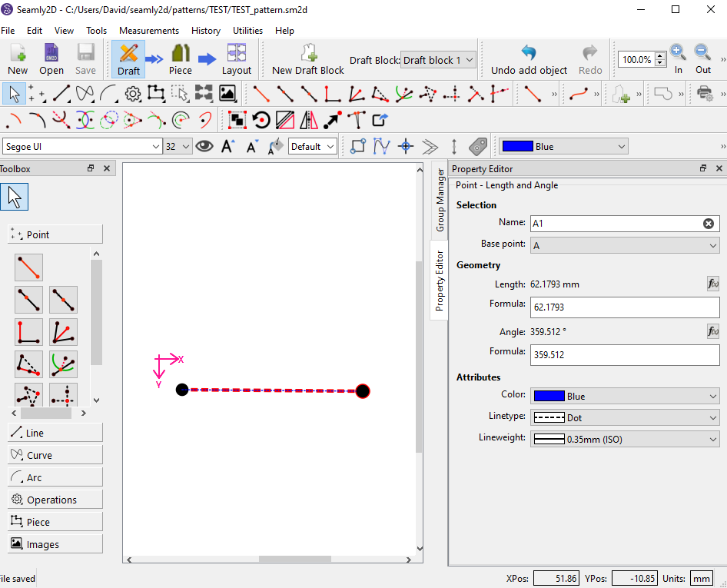Clear the Name field with X icon
This screenshot has height=588, width=727.
[x=708, y=224]
